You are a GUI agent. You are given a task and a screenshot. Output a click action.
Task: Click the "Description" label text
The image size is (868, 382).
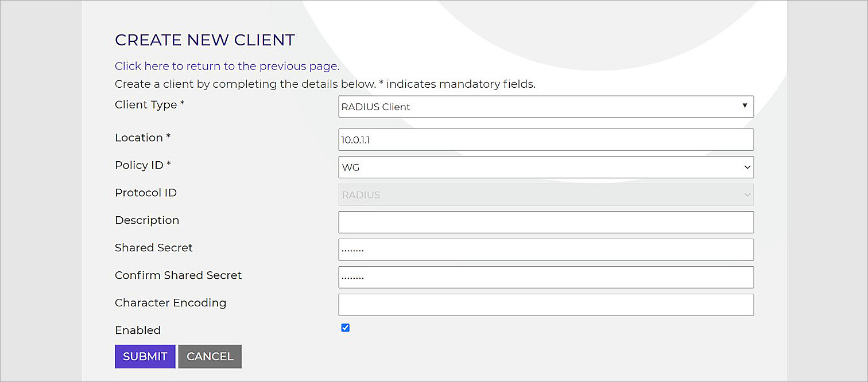147,220
